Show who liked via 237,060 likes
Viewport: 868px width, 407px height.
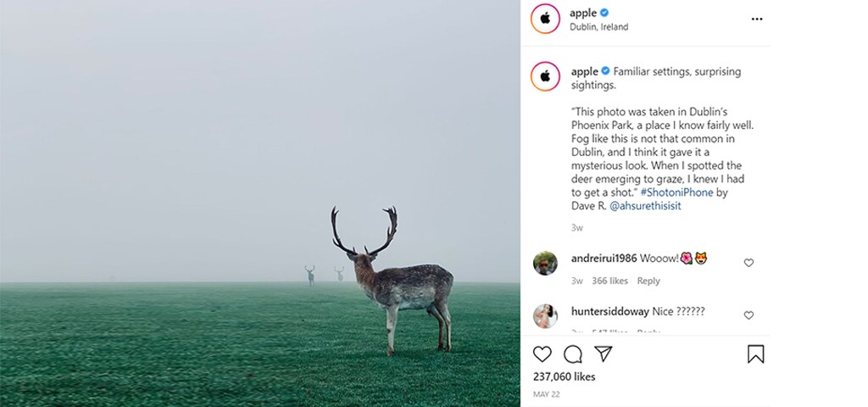click(x=564, y=376)
